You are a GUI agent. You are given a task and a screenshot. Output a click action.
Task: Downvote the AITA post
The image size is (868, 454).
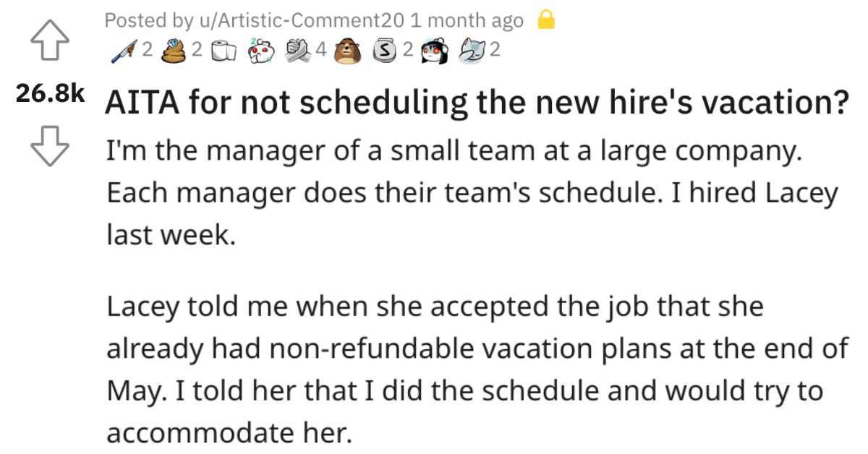(x=51, y=148)
